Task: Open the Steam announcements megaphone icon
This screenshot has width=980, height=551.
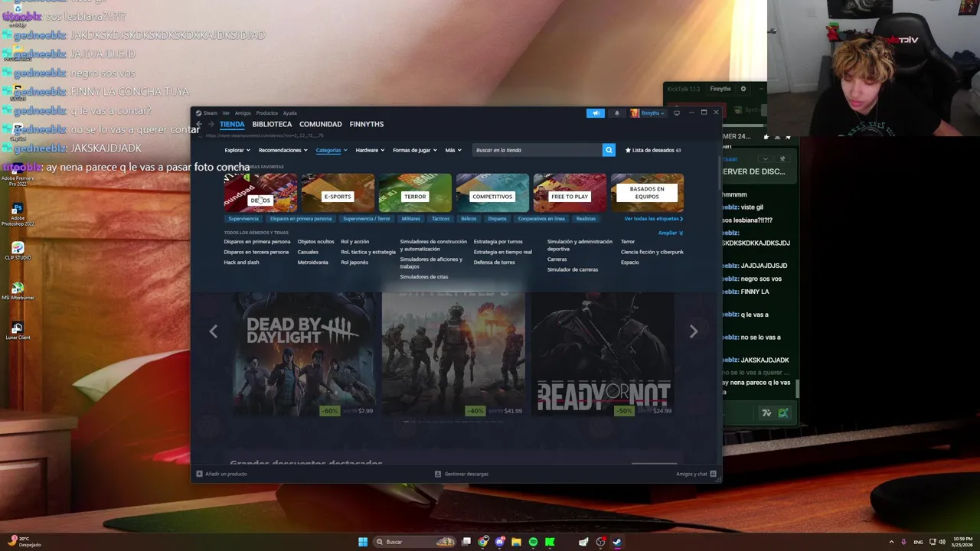Action: coord(596,112)
